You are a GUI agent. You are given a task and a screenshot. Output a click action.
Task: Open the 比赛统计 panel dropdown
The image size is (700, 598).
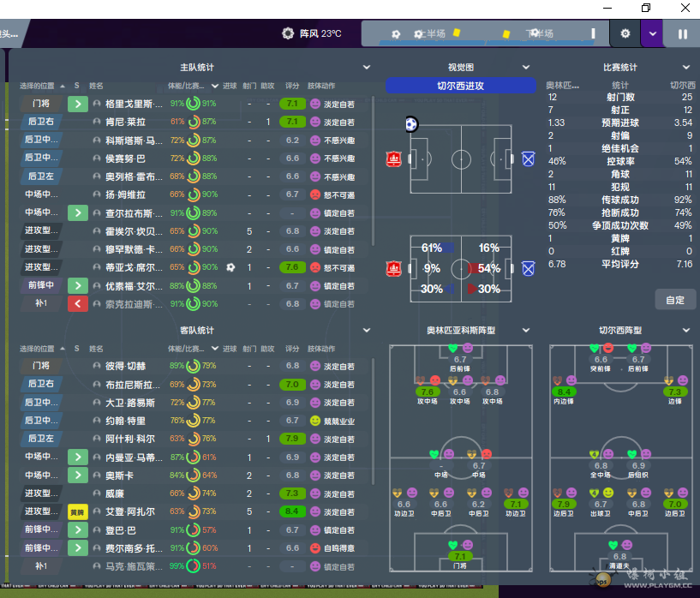coord(685,67)
